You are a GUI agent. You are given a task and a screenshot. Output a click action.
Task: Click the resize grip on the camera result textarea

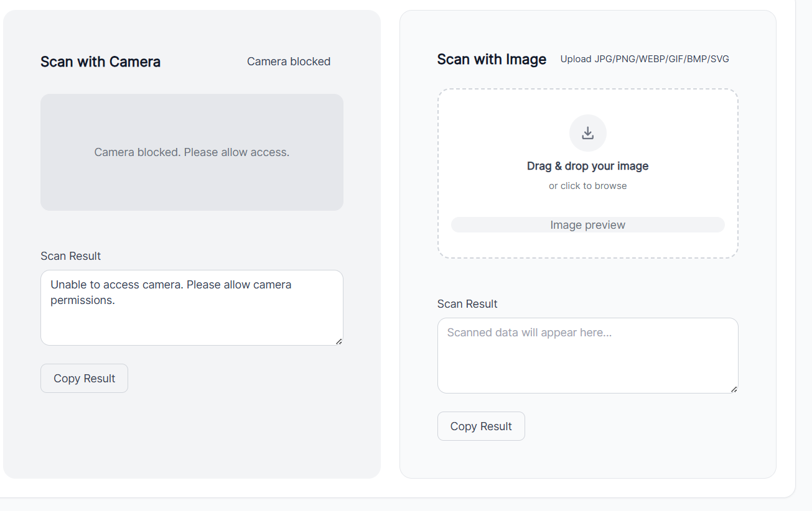click(338, 341)
